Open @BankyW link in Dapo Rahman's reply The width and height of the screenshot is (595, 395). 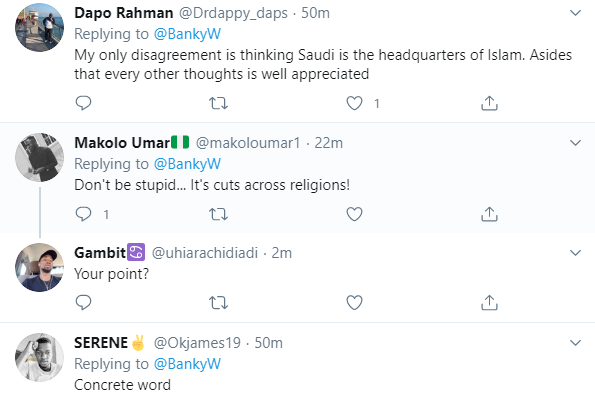pos(187,34)
